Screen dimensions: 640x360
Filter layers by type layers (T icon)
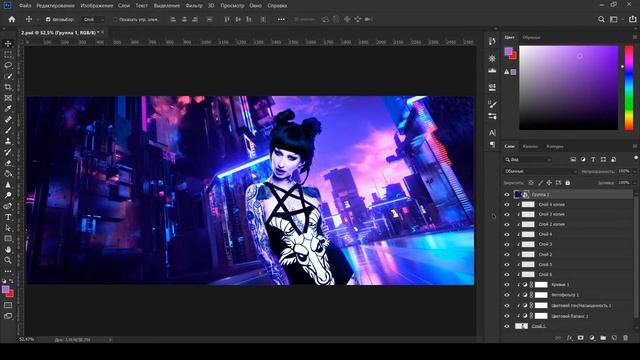point(593,160)
